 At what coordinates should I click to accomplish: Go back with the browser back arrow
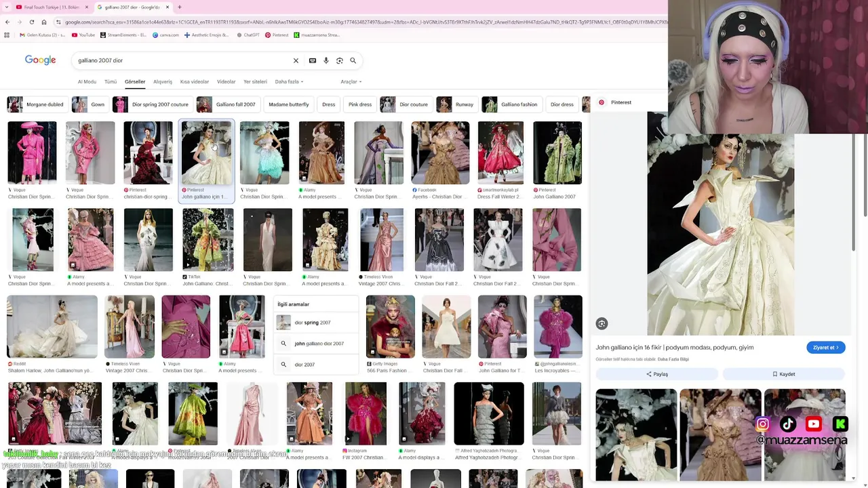point(7,22)
